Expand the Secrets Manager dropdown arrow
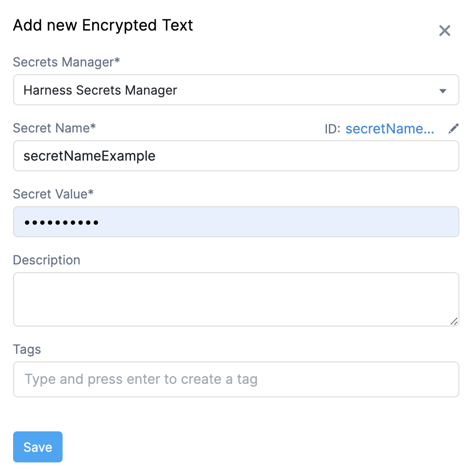The image size is (471, 476). (x=443, y=91)
